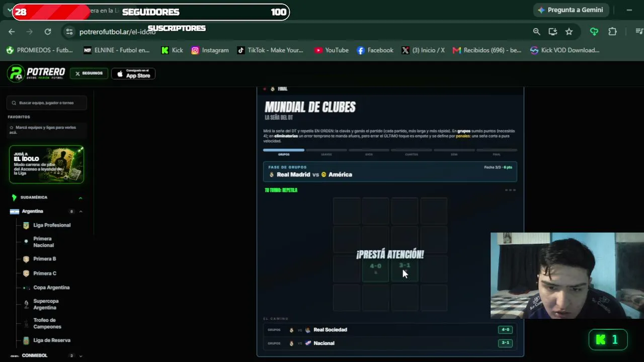
Task: Open the Kick VOD Download bookmark
Action: [565, 50]
